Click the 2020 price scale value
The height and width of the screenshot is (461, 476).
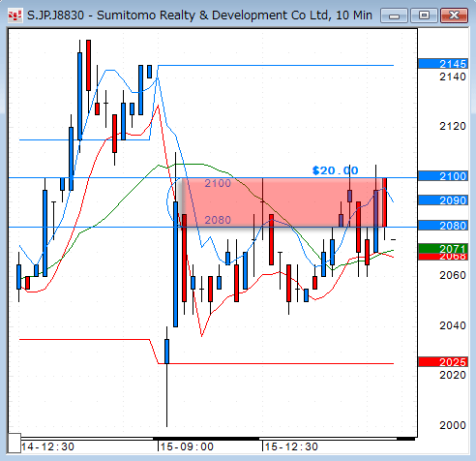(x=453, y=375)
